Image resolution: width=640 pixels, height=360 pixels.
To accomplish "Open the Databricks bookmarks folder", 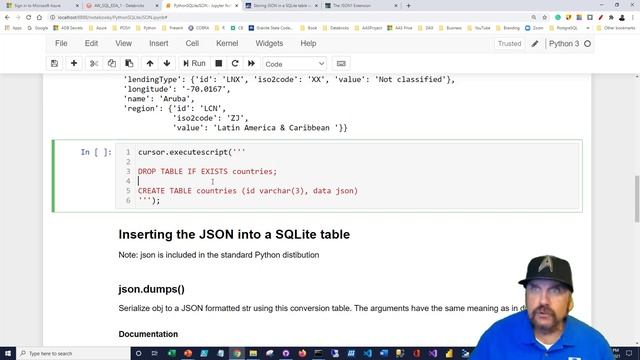I will 336,28.
